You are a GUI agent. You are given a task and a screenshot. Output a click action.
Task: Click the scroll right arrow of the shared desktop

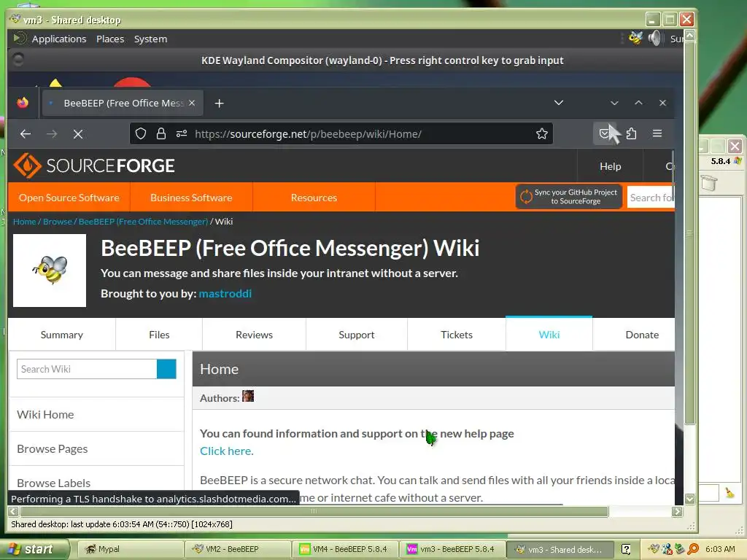tap(677, 511)
